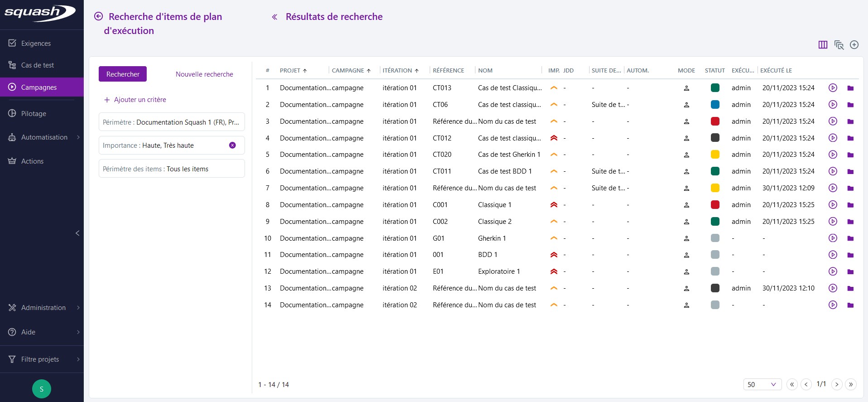Viewport: 868px width, 402px height.
Task: Launch execution for CT012 row
Action: click(x=833, y=138)
